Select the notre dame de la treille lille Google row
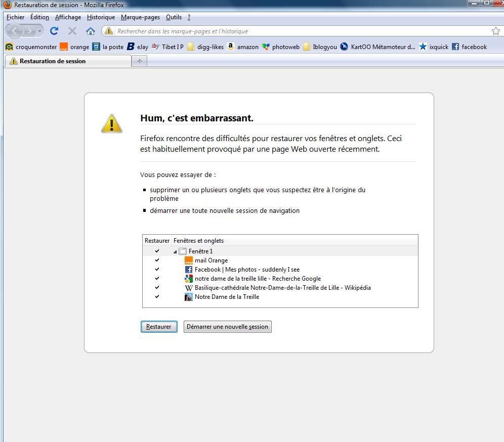Viewport: 504px width, 442px height. click(x=280, y=279)
